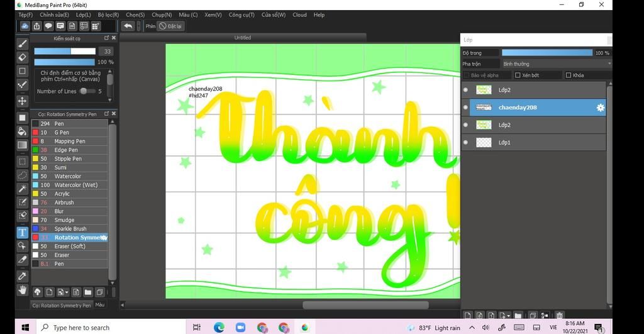Select the Text tool

(23, 233)
